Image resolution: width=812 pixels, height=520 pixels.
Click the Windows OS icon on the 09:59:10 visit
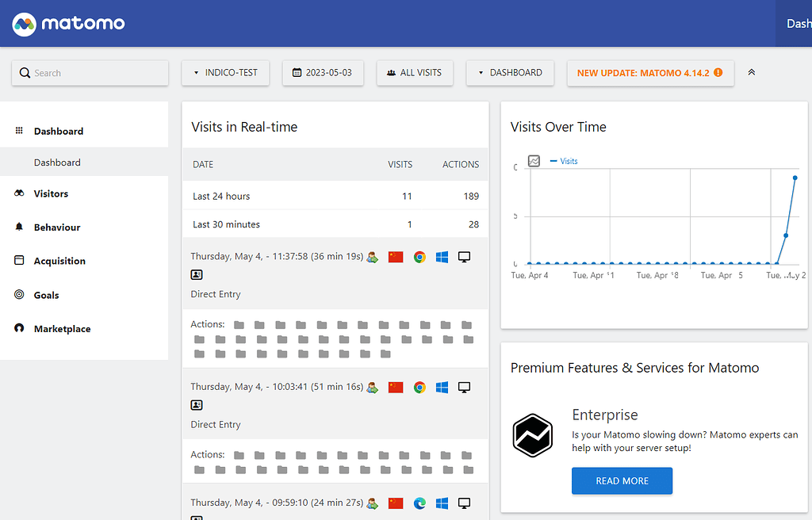442,503
